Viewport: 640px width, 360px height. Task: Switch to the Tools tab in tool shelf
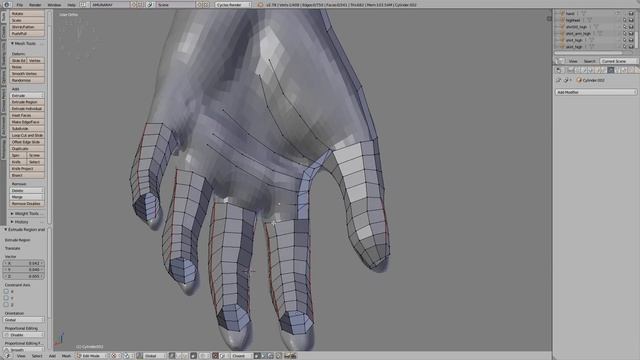click(3, 16)
